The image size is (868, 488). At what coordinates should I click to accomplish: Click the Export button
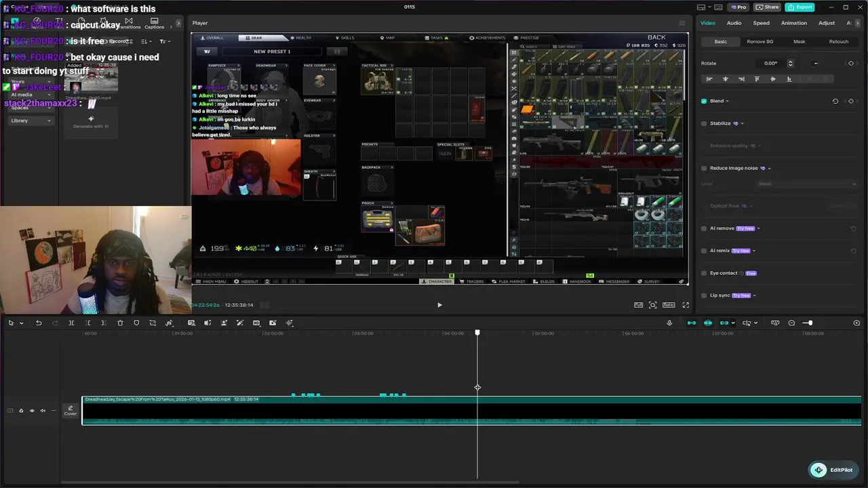pyautogui.click(x=800, y=7)
